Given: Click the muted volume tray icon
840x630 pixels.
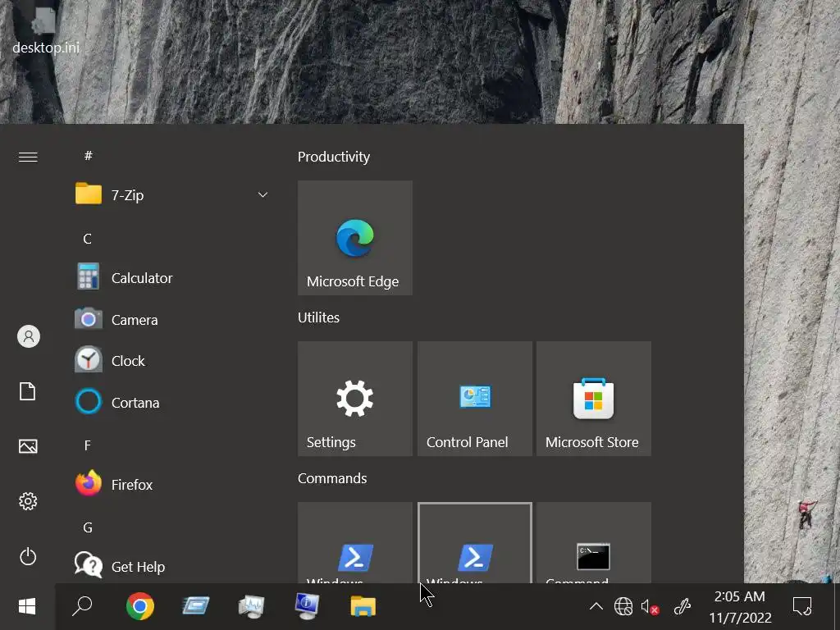Looking at the screenshot, I should 650,607.
